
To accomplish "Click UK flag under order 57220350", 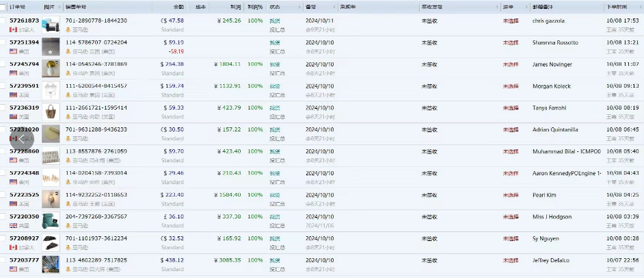I will tap(13, 226).
